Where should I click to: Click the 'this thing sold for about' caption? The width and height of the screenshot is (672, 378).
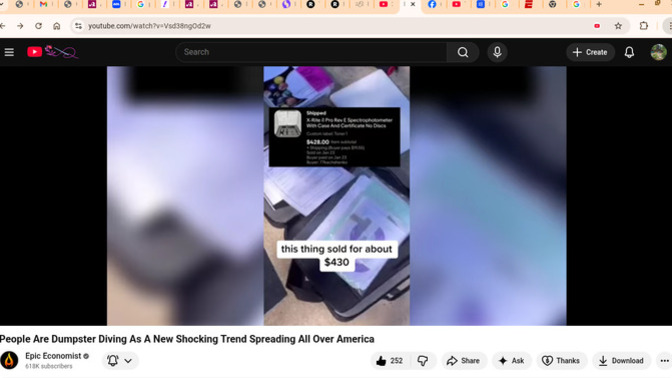336,249
